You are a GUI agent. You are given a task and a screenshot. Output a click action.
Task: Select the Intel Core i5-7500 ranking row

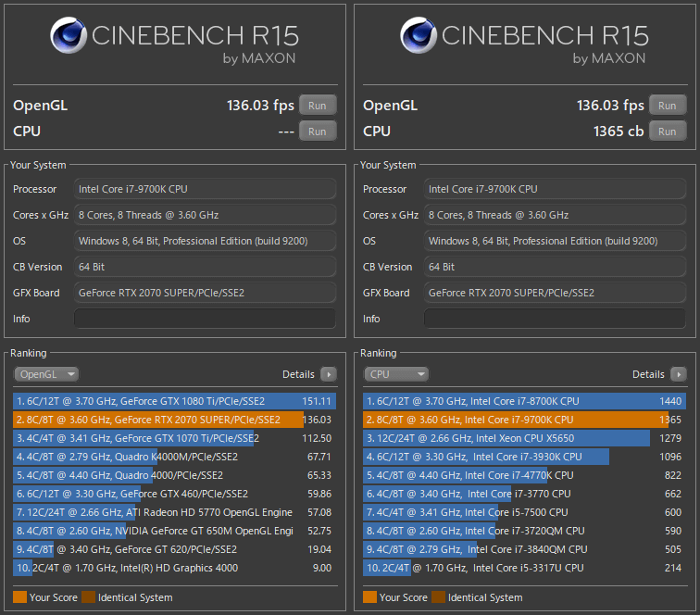525,512
